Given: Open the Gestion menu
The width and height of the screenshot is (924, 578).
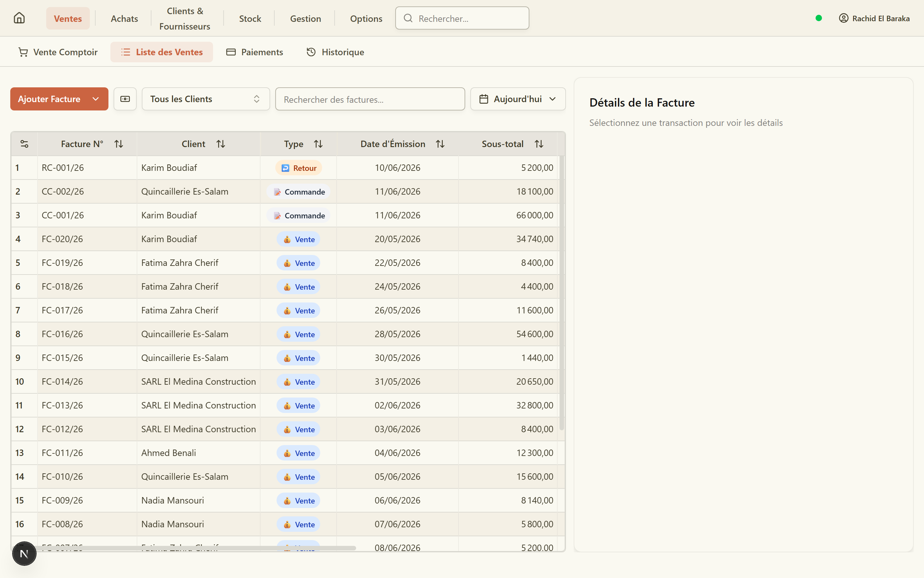Looking at the screenshot, I should coord(305,18).
